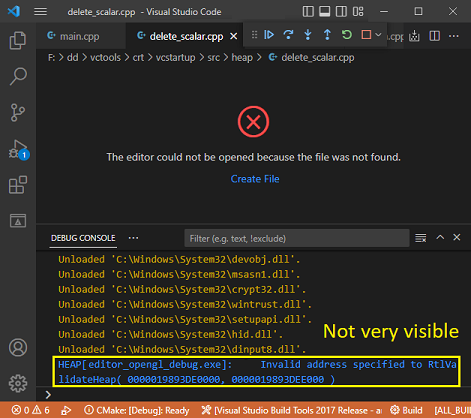Open the Source Control view

18,112
